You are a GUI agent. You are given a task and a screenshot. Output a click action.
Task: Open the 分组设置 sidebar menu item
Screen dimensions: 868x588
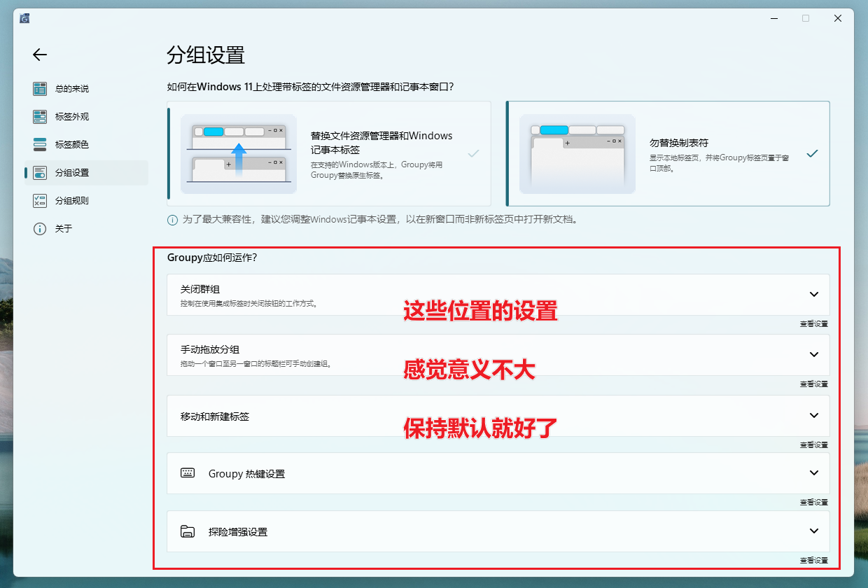[x=72, y=173]
